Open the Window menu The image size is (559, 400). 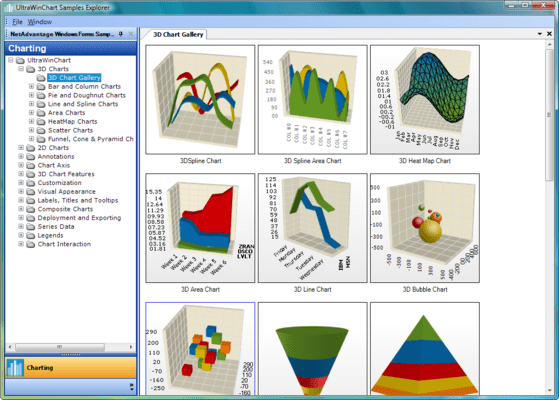40,22
